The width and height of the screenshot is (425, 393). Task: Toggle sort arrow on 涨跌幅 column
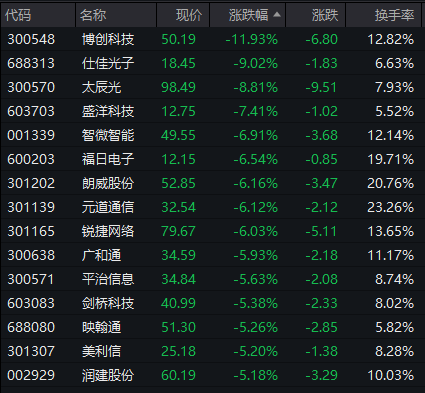point(277,15)
